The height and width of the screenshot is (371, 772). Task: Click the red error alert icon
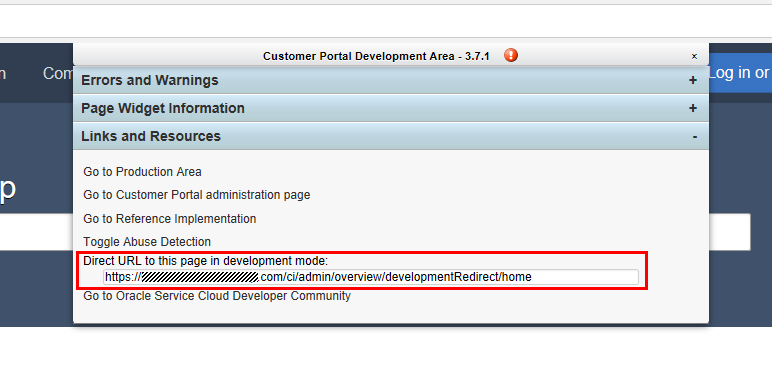[511, 55]
